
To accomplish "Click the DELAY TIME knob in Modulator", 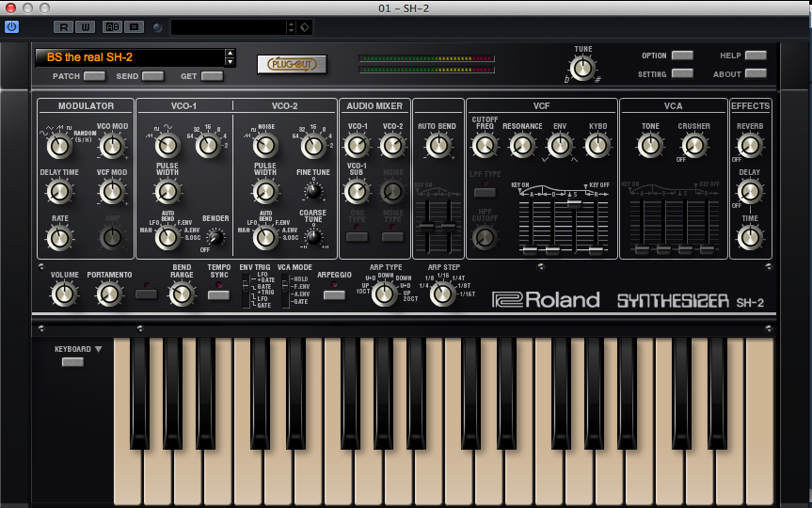I will [59, 192].
